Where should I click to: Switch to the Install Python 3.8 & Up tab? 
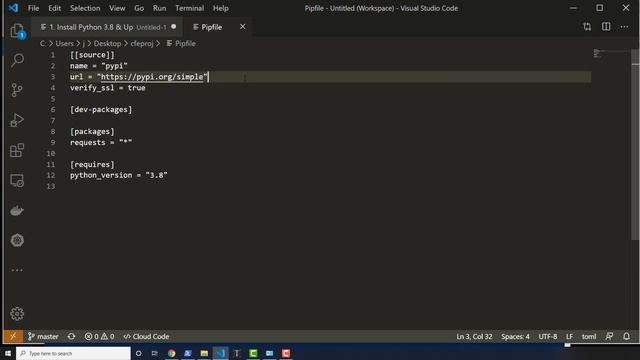point(107,27)
